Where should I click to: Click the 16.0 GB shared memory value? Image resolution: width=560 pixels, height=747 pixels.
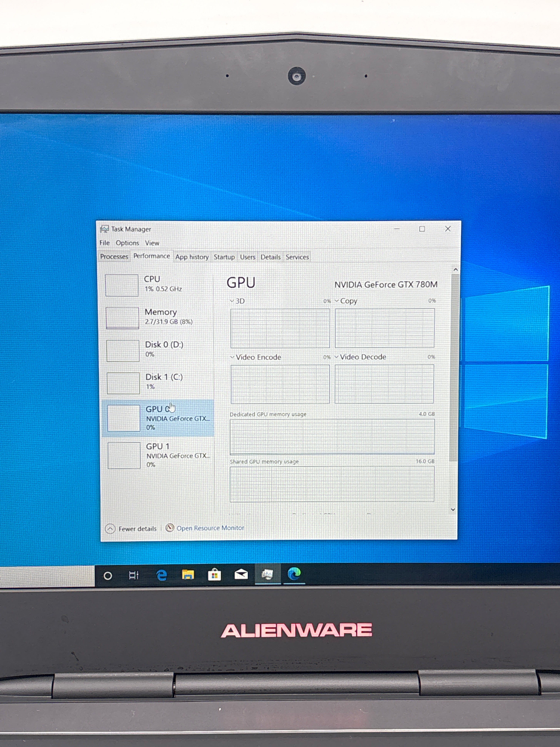click(x=425, y=461)
